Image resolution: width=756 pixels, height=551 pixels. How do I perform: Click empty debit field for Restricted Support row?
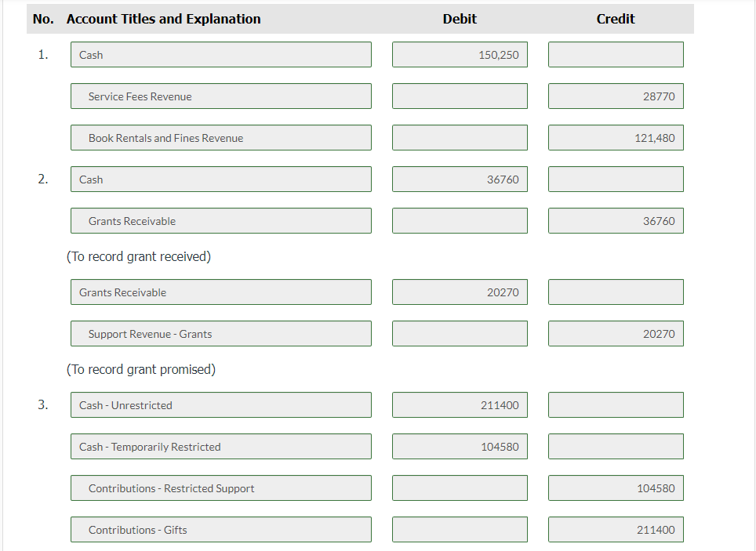(460, 488)
